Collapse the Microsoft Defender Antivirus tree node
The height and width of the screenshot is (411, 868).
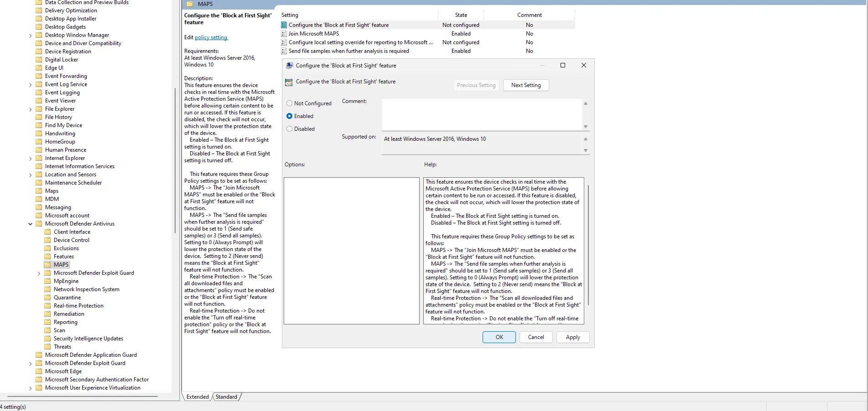31,224
